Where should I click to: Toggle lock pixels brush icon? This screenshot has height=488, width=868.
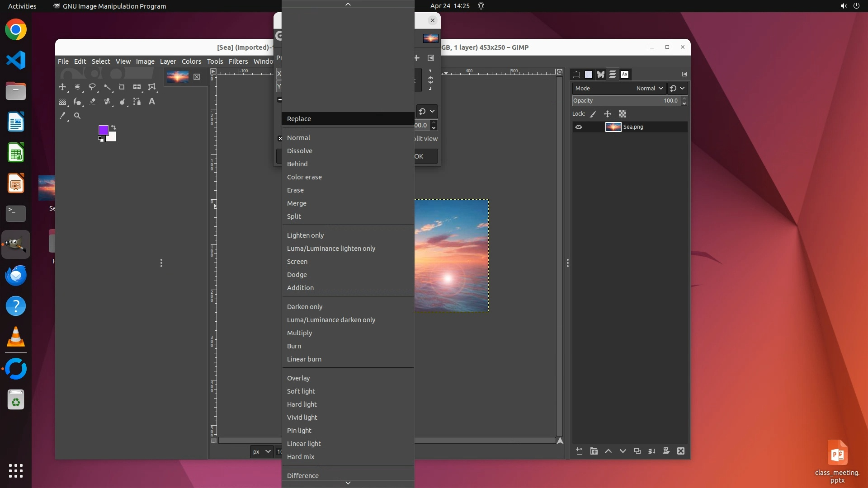click(593, 114)
